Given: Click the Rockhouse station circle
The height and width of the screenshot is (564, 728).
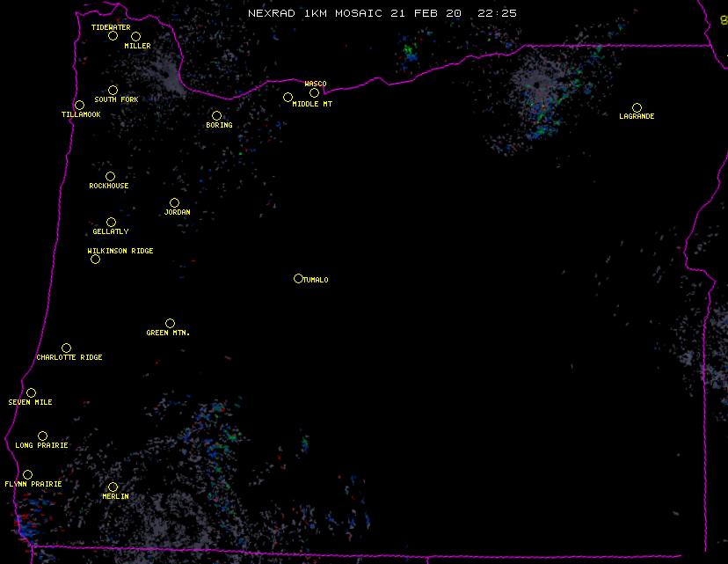Looking at the screenshot, I should click(x=110, y=176).
